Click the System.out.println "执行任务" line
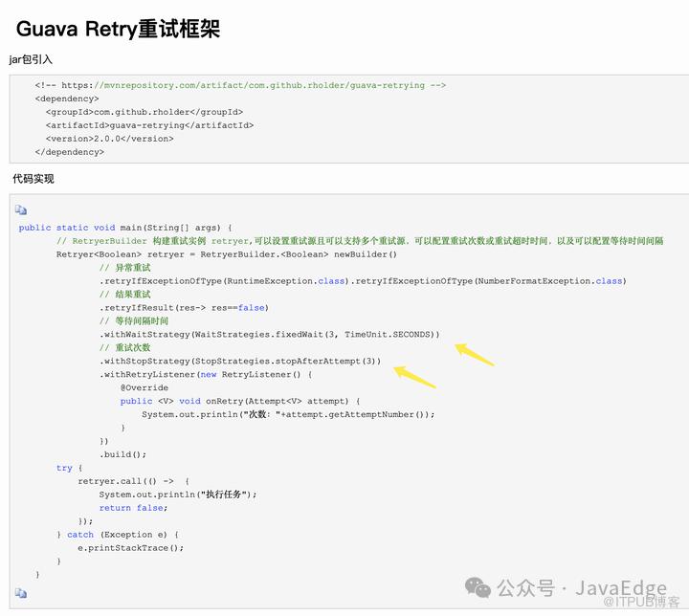The width and height of the screenshot is (689, 616). [178, 495]
